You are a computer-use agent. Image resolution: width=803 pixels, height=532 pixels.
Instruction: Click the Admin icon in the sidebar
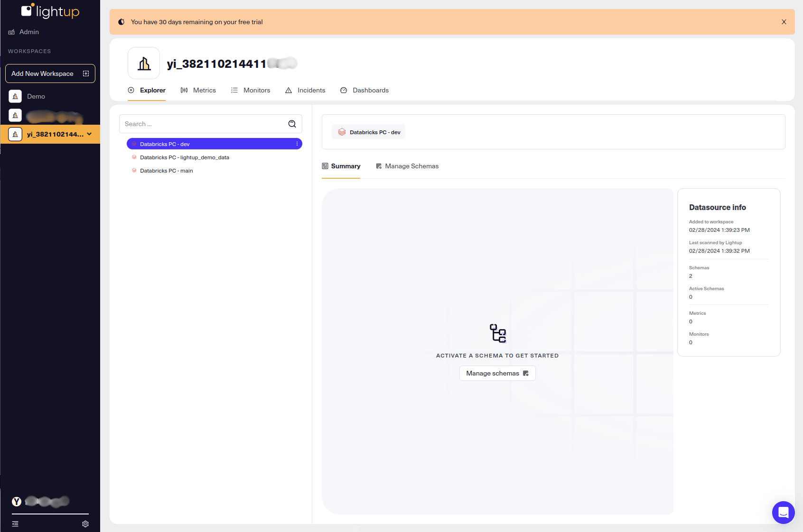pyautogui.click(x=11, y=32)
